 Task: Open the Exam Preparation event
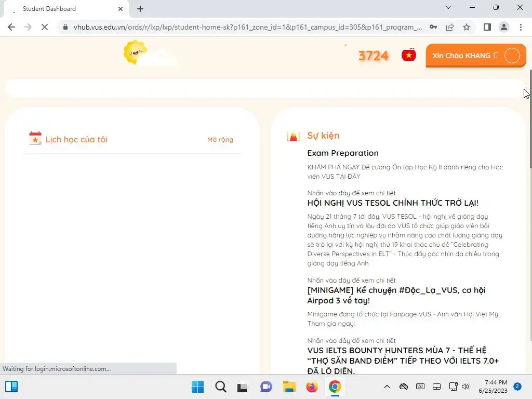point(343,153)
